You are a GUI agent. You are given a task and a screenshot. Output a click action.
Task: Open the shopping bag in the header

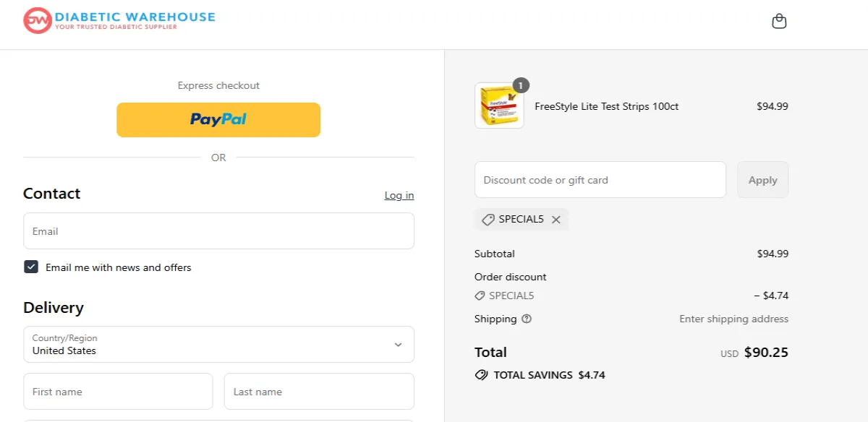pos(779,21)
